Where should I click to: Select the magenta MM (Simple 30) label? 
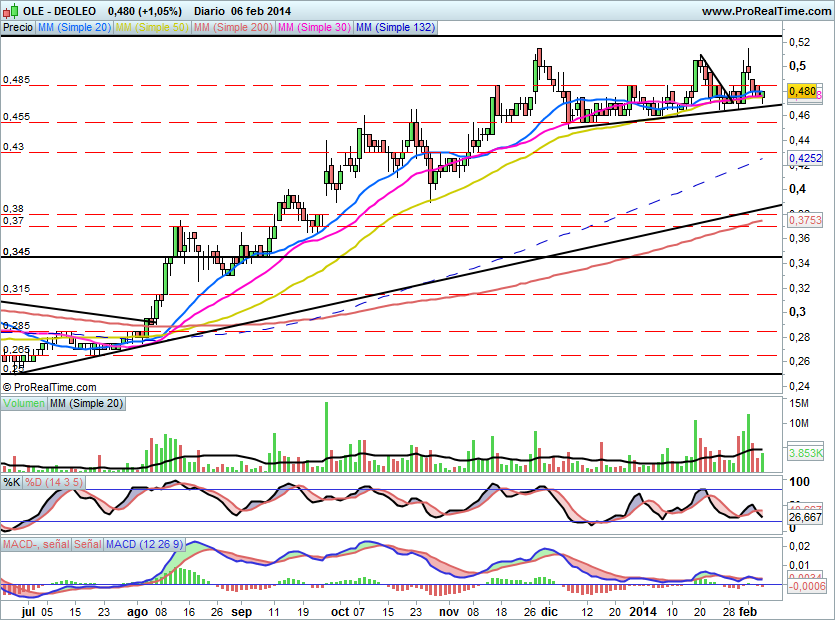pyautogui.click(x=313, y=27)
